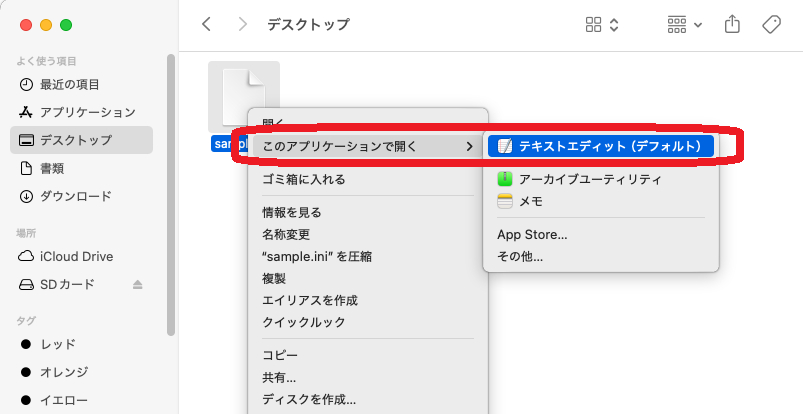Select the sample.ini file thumbnail
This screenshot has height=414, width=803.
tap(244, 97)
